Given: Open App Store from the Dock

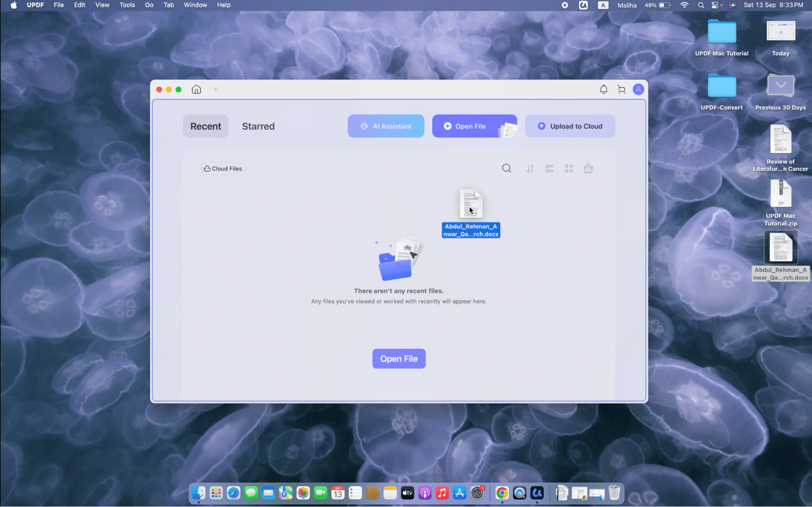Looking at the screenshot, I should pyautogui.click(x=460, y=493).
